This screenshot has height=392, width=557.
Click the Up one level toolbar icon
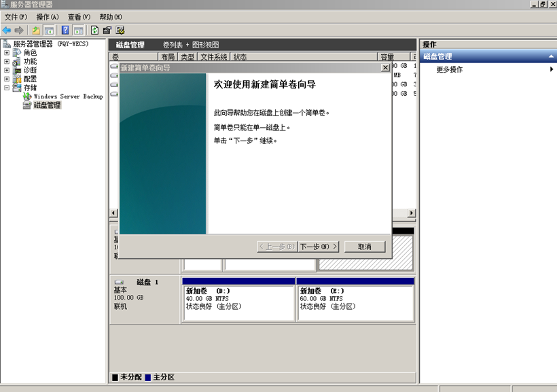point(36,30)
